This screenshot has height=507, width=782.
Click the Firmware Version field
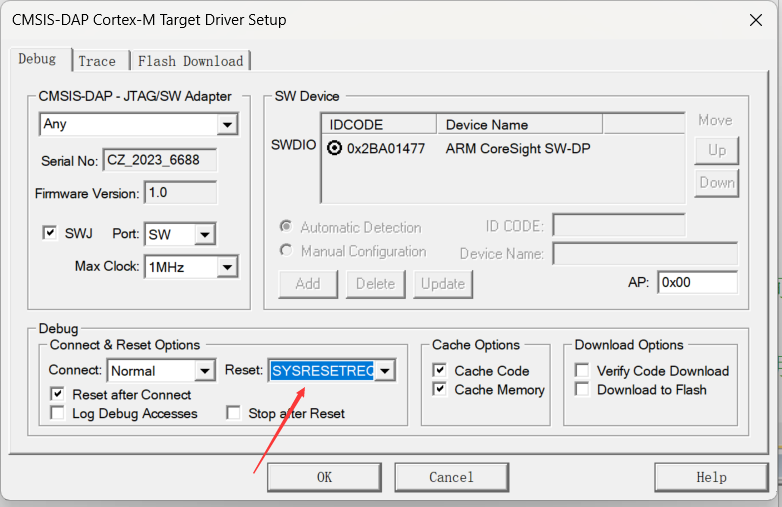tap(181, 193)
